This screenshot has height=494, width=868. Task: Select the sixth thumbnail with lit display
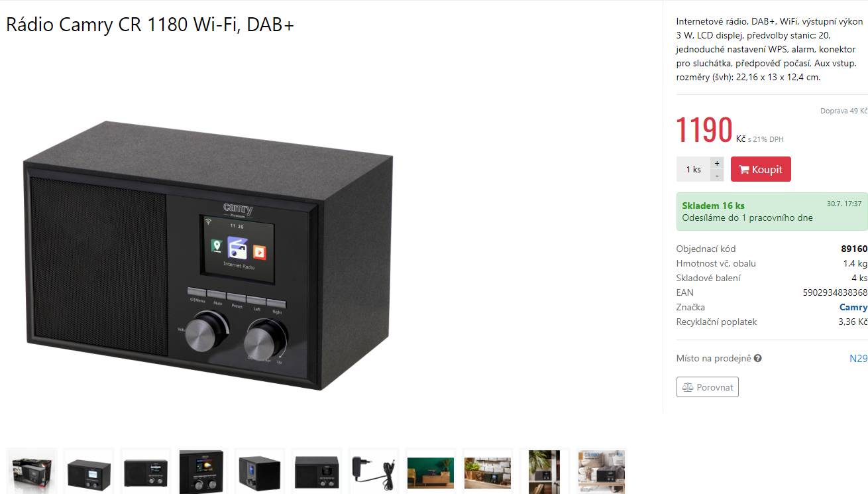pos(317,471)
